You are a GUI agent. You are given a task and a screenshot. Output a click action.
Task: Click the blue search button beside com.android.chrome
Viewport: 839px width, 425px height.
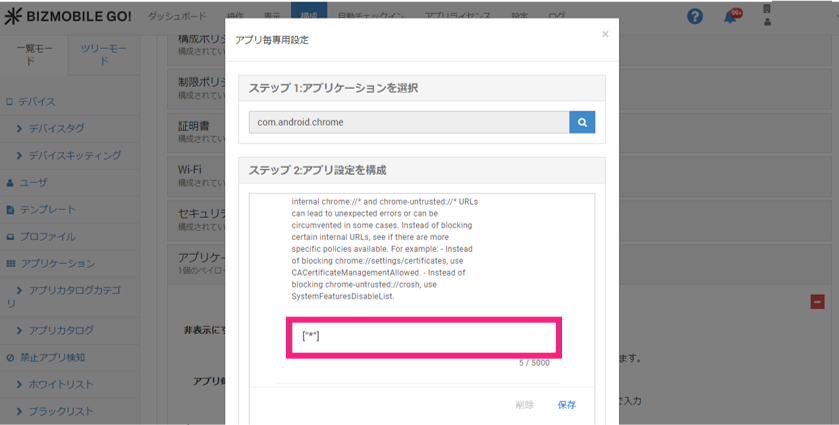pos(582,122)
